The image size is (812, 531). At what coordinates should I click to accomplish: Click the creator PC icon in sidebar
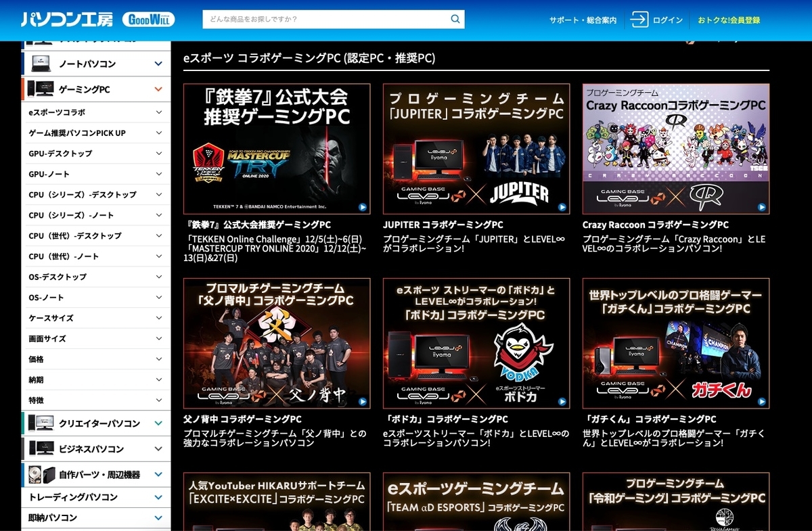(x=40, y=423)
